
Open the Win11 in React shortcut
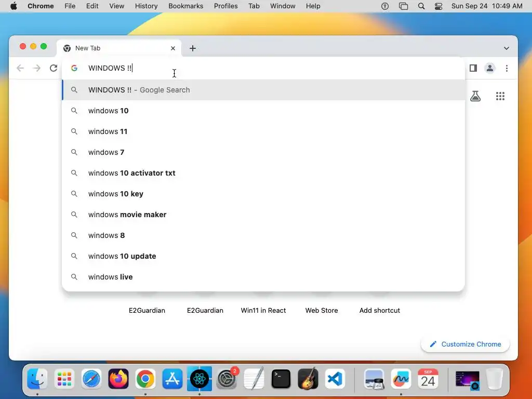pos(263,310)
